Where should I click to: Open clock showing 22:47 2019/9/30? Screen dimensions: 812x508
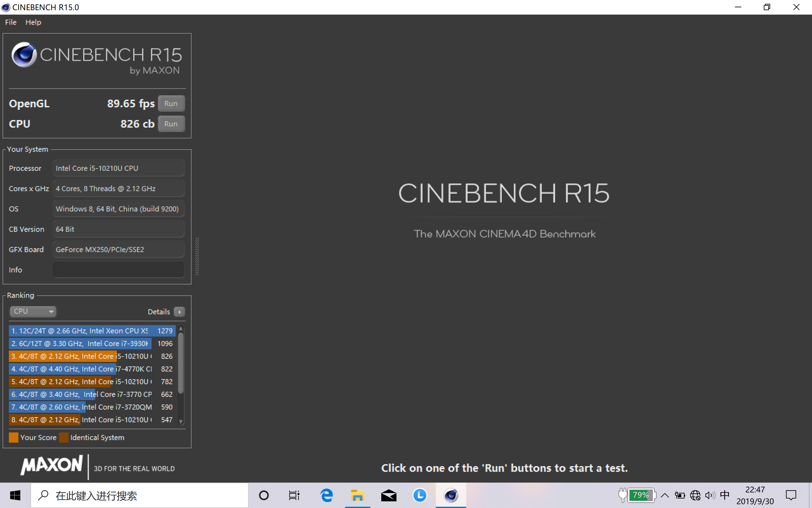click(755, 495)
